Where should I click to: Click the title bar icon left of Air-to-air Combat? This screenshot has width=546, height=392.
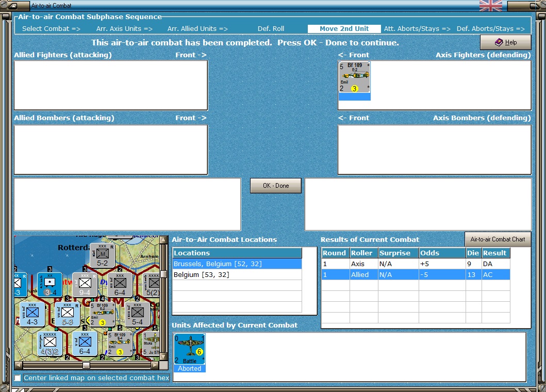pos(12,5)
